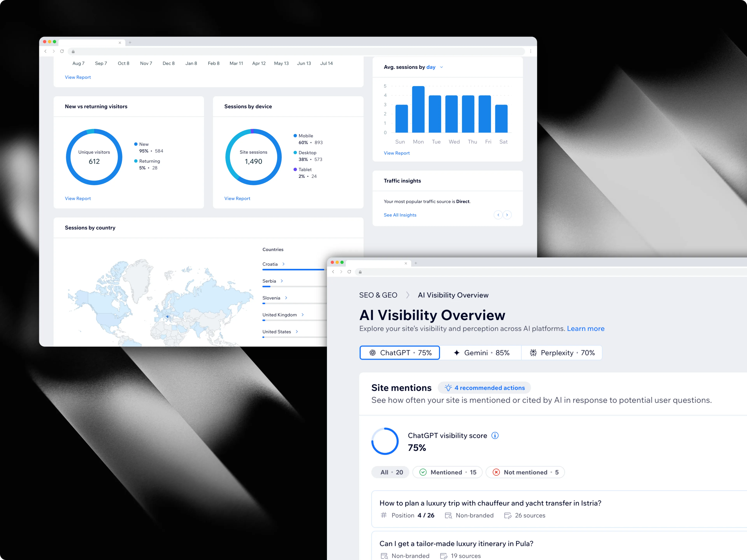Click Site sessions donut chart
747x560 pixels.
254,157
